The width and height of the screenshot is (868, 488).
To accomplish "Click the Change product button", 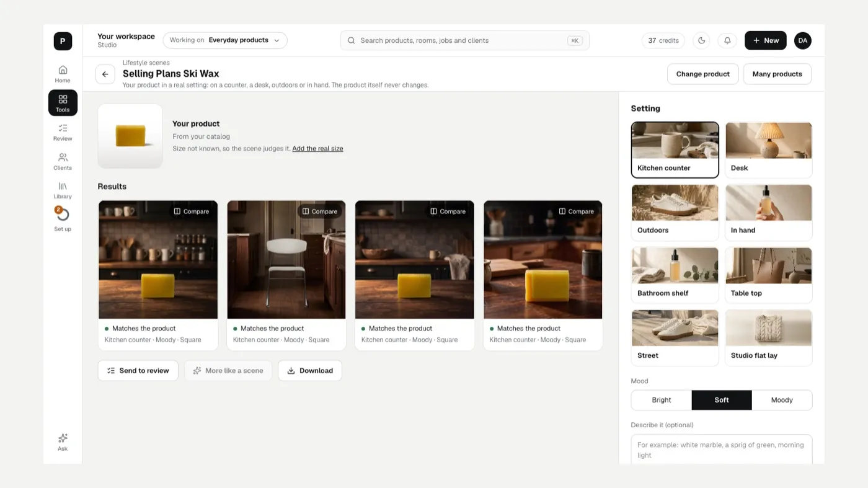I will point(703,74).
